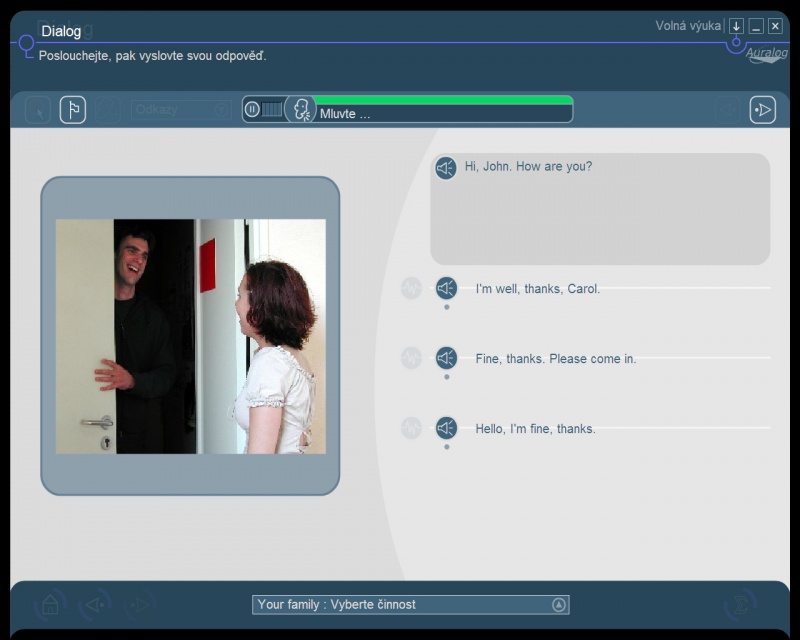Screen dimensions: 800x640
Task: Click the microphone level meter bars
Action: pos(271,109)
